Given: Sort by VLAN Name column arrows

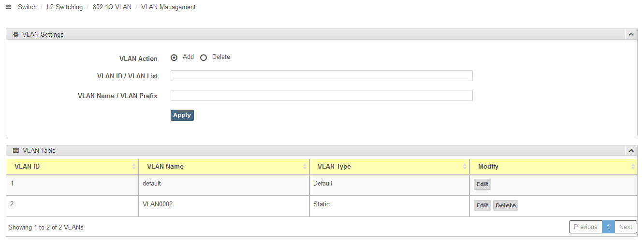Looking at the screenshot, I should [305, 166].
